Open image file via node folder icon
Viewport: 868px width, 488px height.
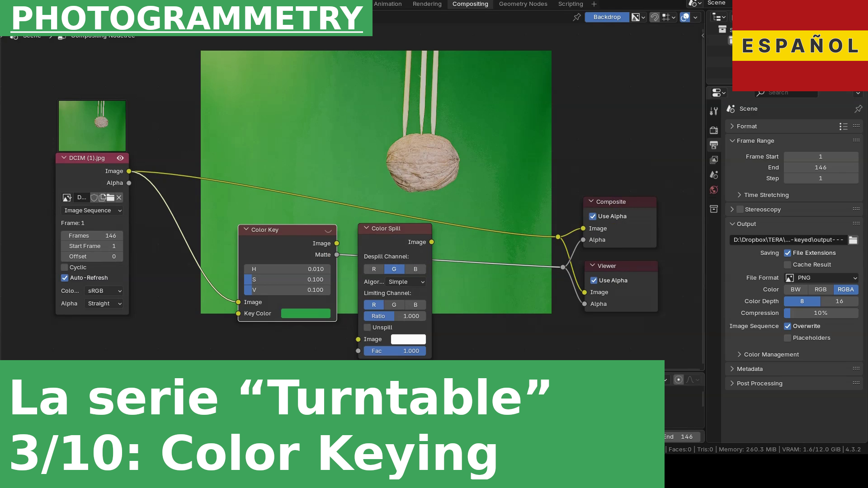pyautogui.click(x=110, y=197)
